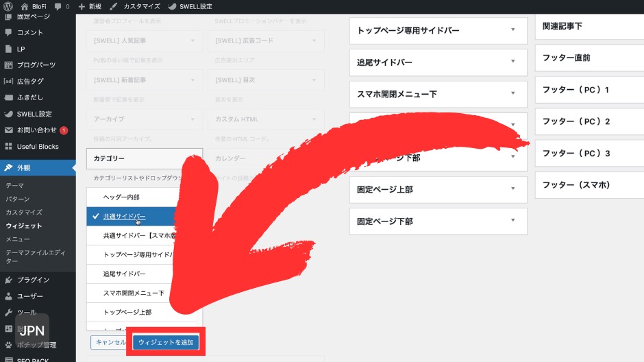Select the カテゴリー widget title
This screenshot has height=362, width=644.
pyautogui.click(x=109, y=158)
